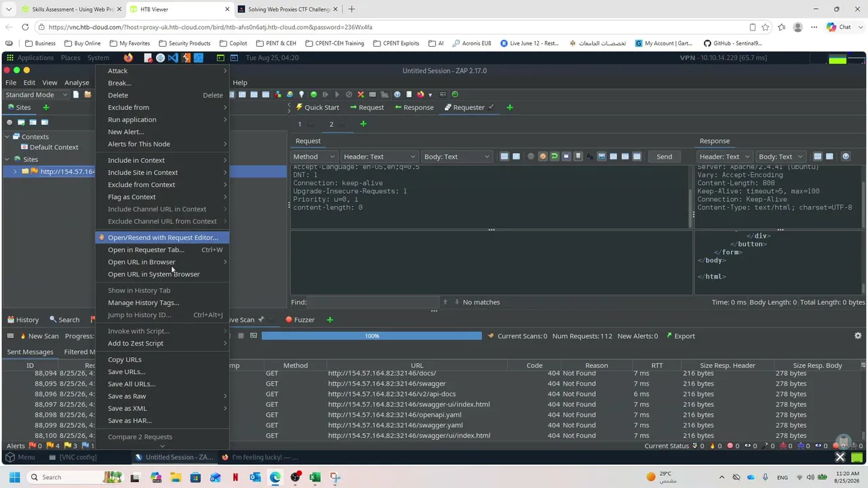
Task: Collapse the Contexts tree node
Action: (7, 136)
